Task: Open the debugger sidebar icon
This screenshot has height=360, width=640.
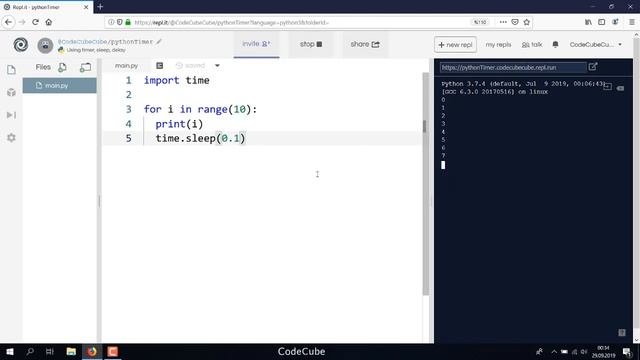Action: [11, 115]
